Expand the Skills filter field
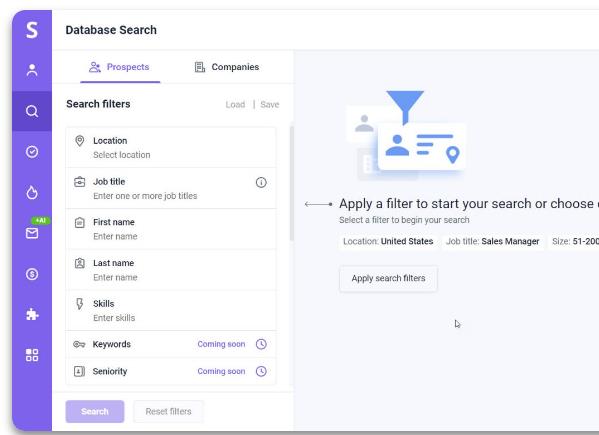Image resolution: width=599 pixels, height=435 pixels. click(171, 310)
